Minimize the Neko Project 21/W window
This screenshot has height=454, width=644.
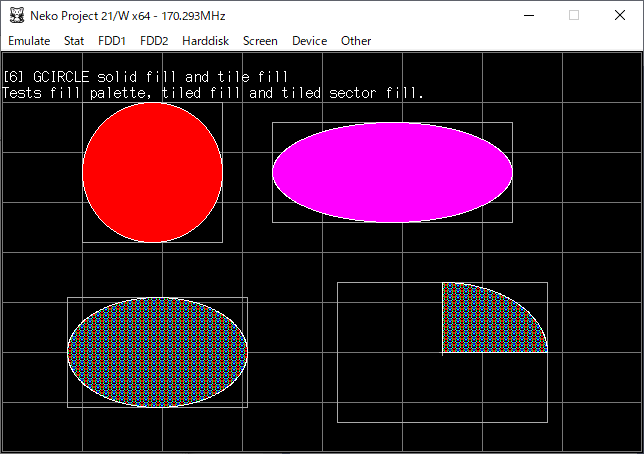[x=529, y=16]
